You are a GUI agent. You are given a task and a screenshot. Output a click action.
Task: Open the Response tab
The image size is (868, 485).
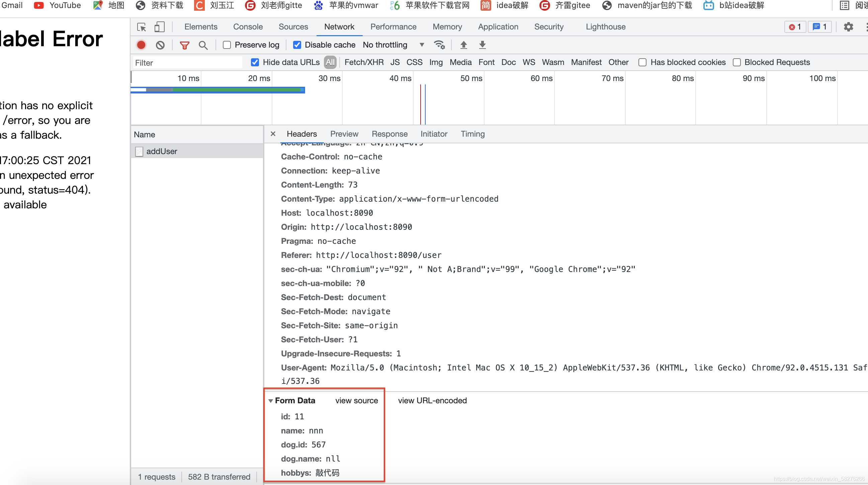point(389,134)
